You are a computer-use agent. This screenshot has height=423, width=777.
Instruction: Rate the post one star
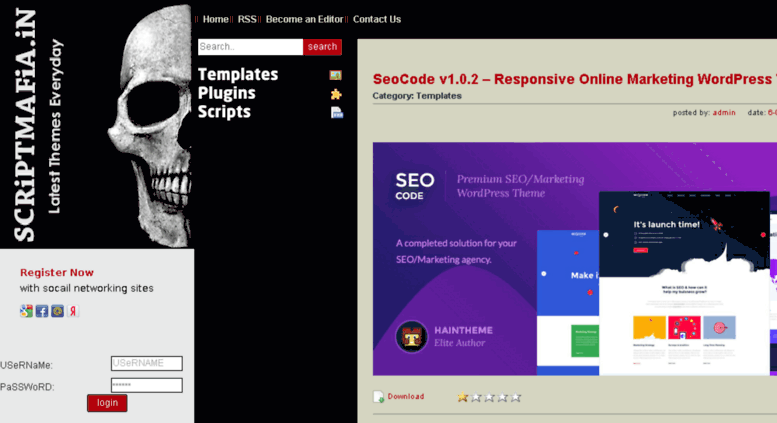[462, 397]
